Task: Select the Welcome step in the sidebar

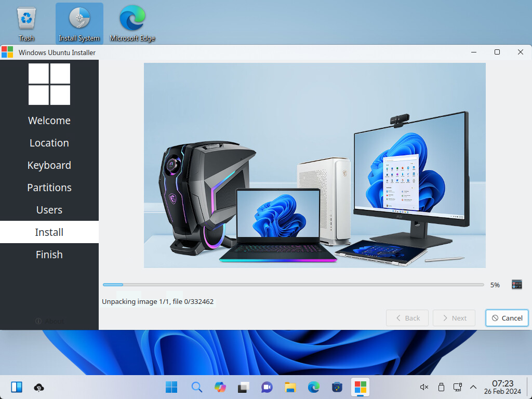Action: [49, 121]
